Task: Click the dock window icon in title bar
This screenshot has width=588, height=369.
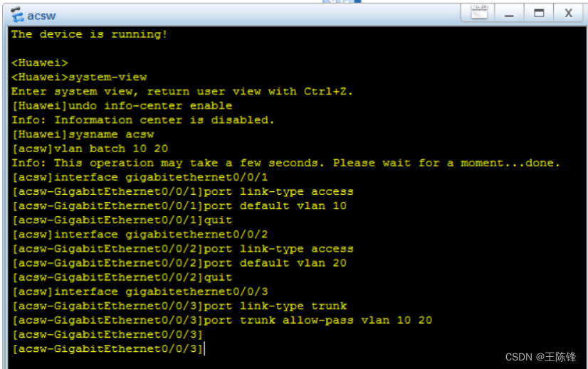Action: coord(478,13)
